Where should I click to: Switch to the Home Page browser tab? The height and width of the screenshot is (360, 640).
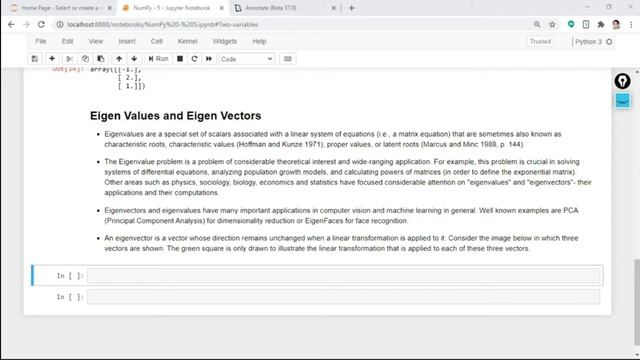(x=61, y=8)
